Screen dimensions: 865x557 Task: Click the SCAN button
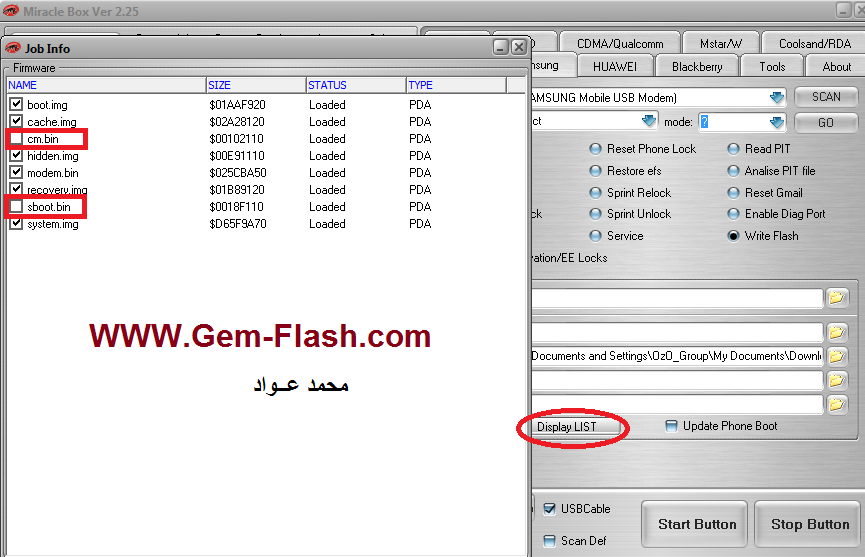click(x=826, y=97)
